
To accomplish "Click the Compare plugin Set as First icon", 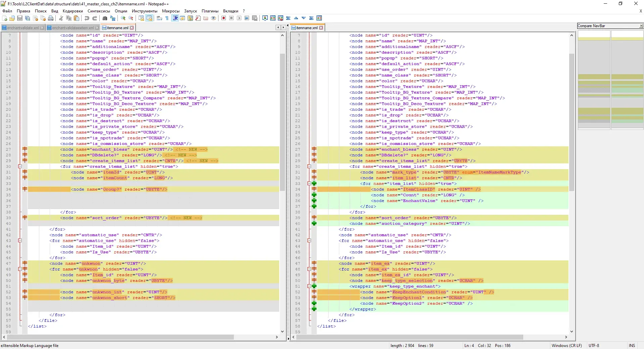I will (x=265, y=18).
